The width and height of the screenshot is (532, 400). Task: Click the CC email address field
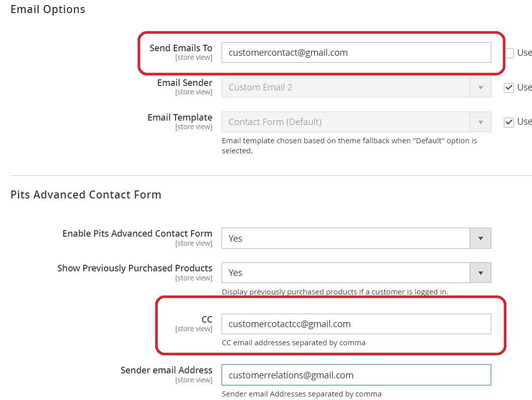[356, 324]
